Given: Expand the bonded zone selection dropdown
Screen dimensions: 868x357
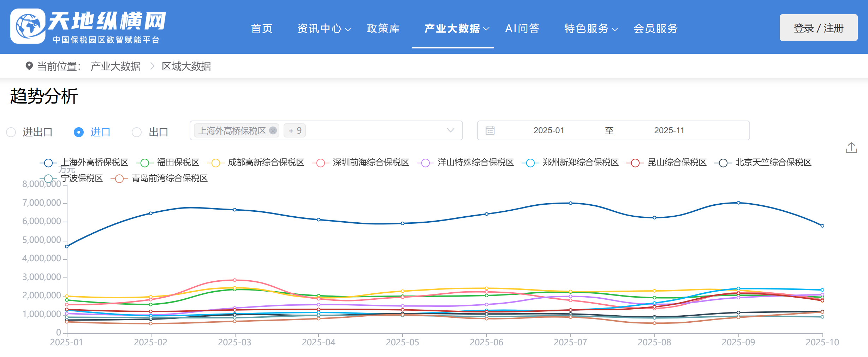Looking at the screenshot, I should [450, 130].
